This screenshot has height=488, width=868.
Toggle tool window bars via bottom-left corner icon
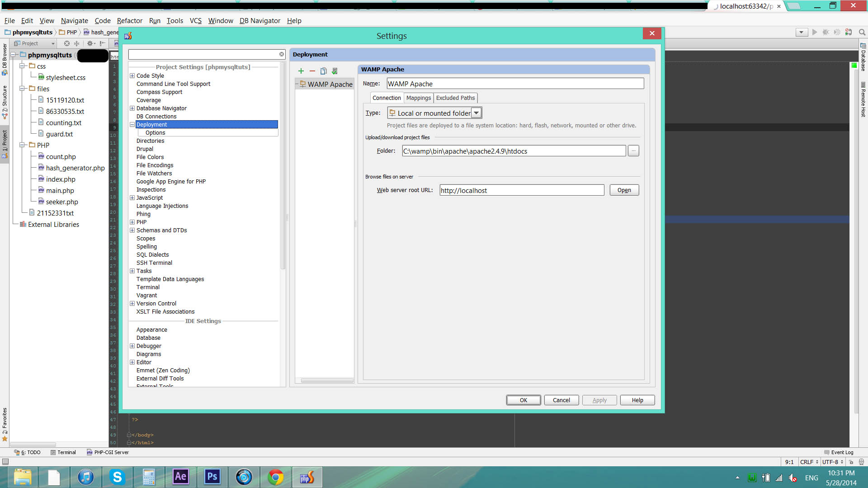click(x=5, y=462)
